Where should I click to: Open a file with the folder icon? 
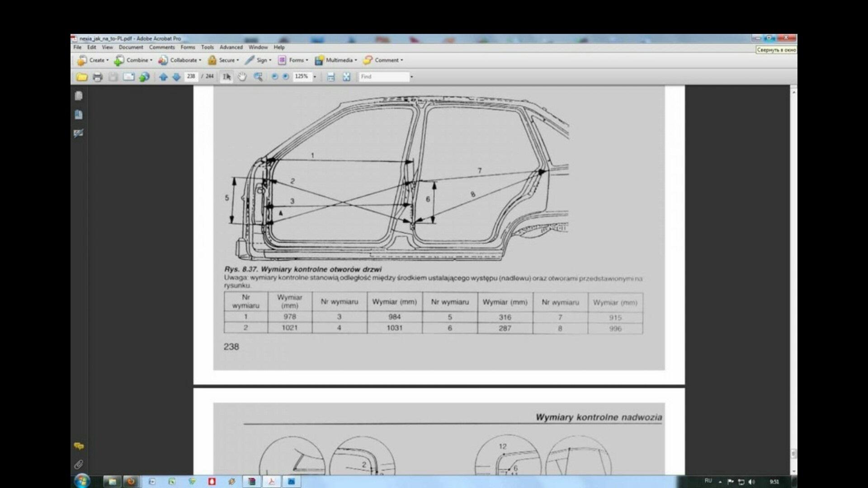pyautogui.click(x=82, y=77)
